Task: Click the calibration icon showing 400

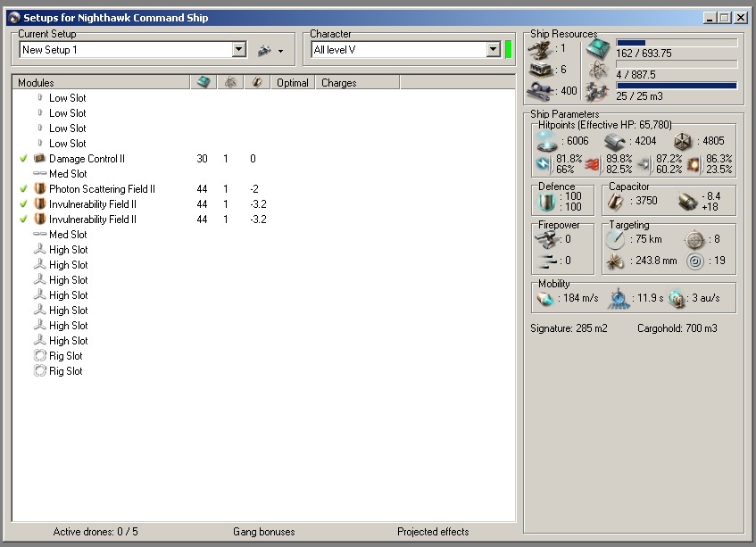Action: (540, 91)
